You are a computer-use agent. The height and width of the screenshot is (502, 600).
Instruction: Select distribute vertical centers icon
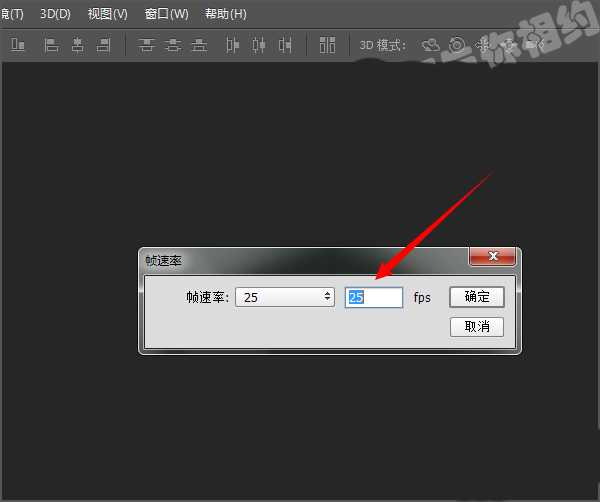coord(173,45)
